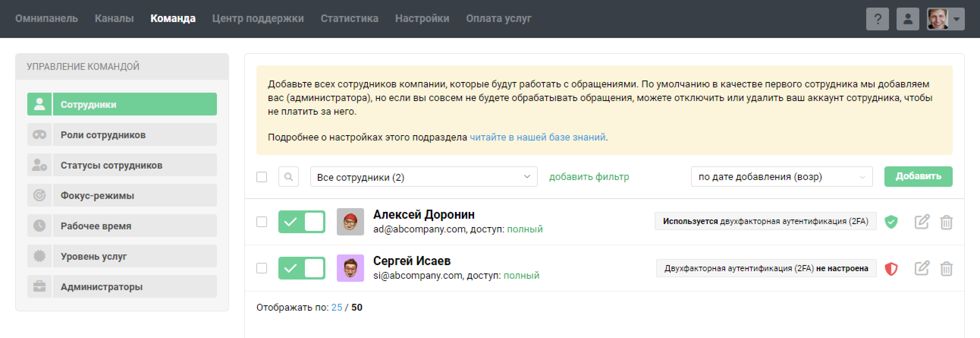Open the по дате добавления sort dropdown

coord(782,177)
